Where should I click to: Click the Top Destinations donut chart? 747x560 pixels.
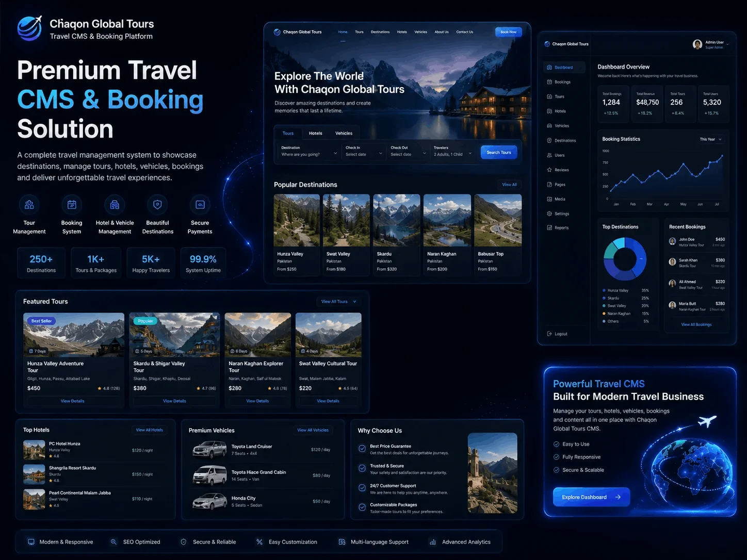click(625, 258)
